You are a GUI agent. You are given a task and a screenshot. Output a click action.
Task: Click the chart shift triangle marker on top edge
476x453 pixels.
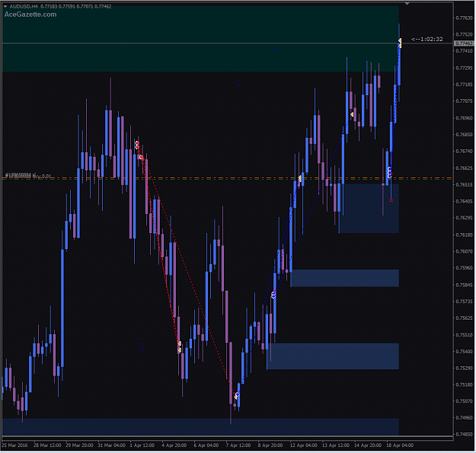[407, 4]
